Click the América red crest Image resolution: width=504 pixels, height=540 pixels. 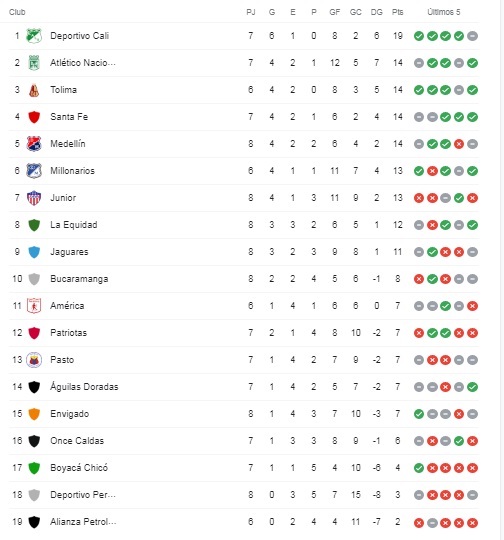tap(34, 306)
